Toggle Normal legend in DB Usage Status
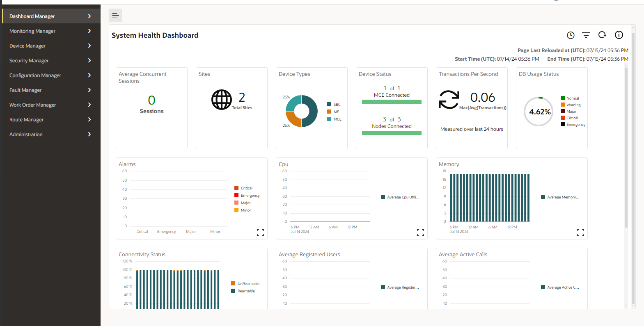 [x=570, y=98]
